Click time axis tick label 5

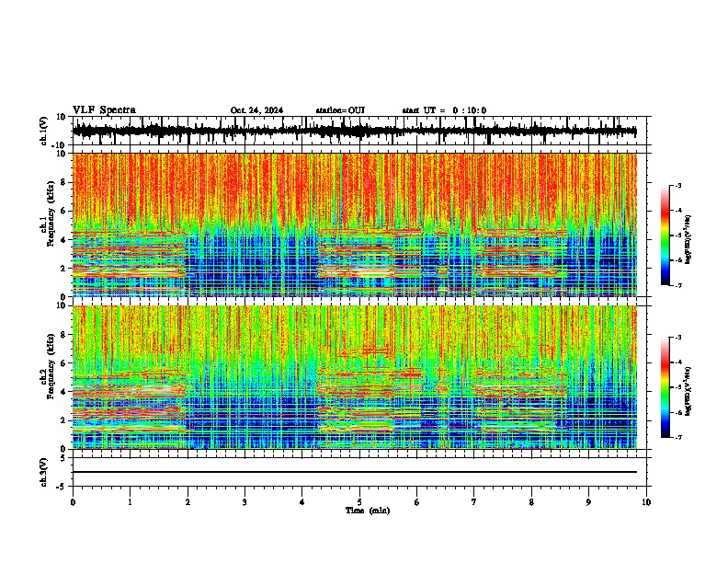(x=359, y=502)
